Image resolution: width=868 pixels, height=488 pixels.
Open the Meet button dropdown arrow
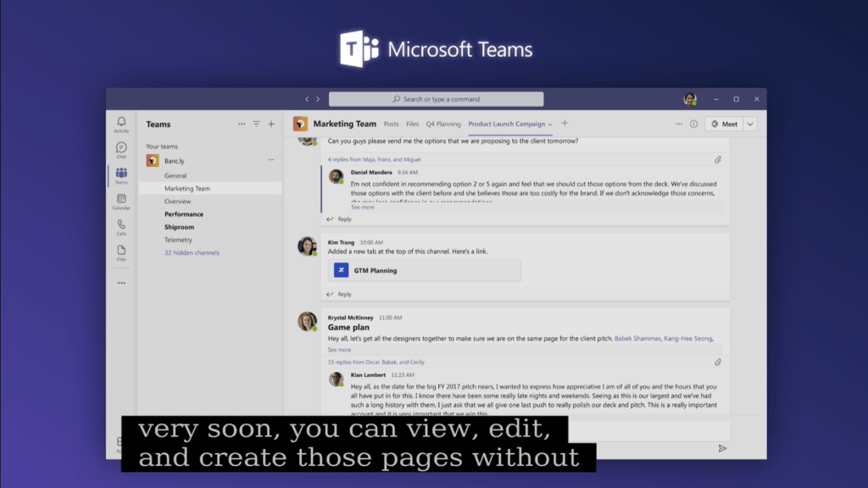click(749, 124)
